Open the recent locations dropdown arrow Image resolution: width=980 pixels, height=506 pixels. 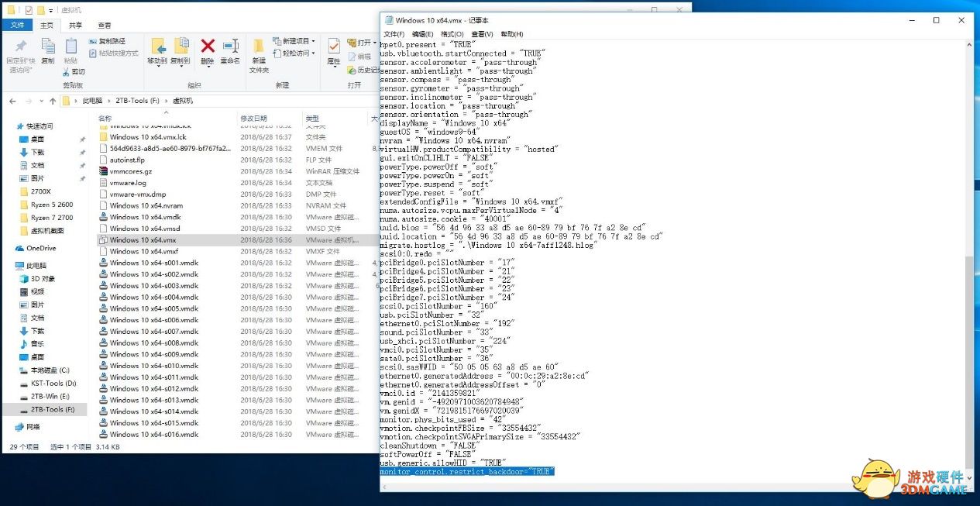(41, 101)
